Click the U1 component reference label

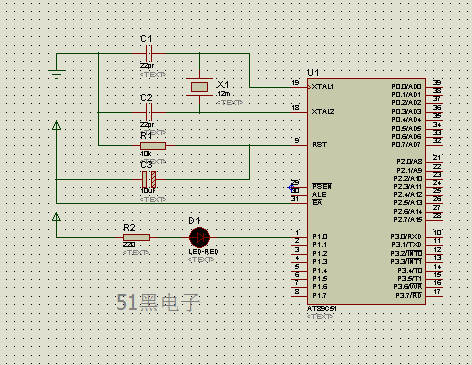313,73
